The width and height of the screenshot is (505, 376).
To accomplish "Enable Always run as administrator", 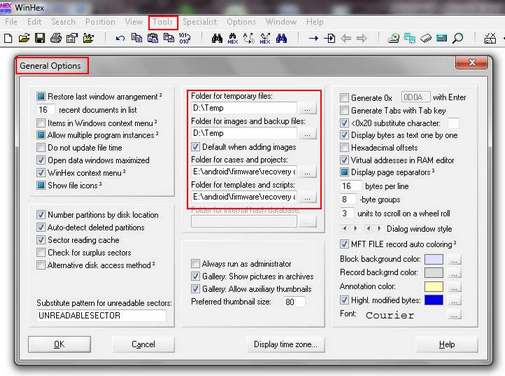I will click(x=195, y=264).
